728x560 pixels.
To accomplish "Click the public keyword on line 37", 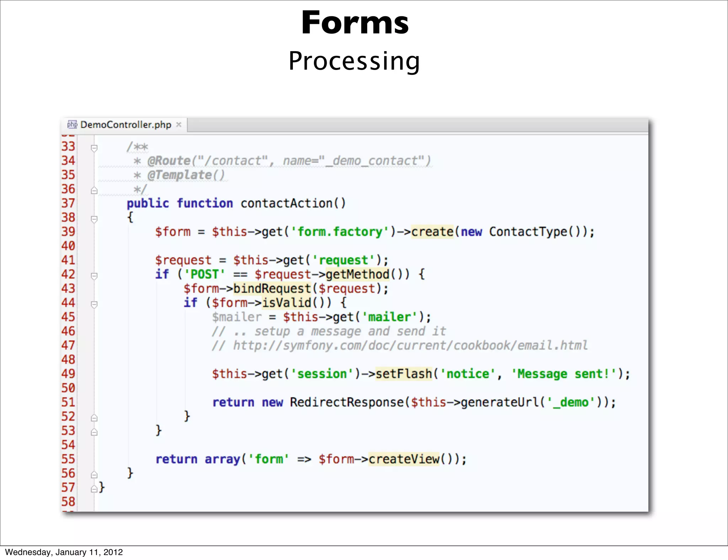I will (148, 203).
